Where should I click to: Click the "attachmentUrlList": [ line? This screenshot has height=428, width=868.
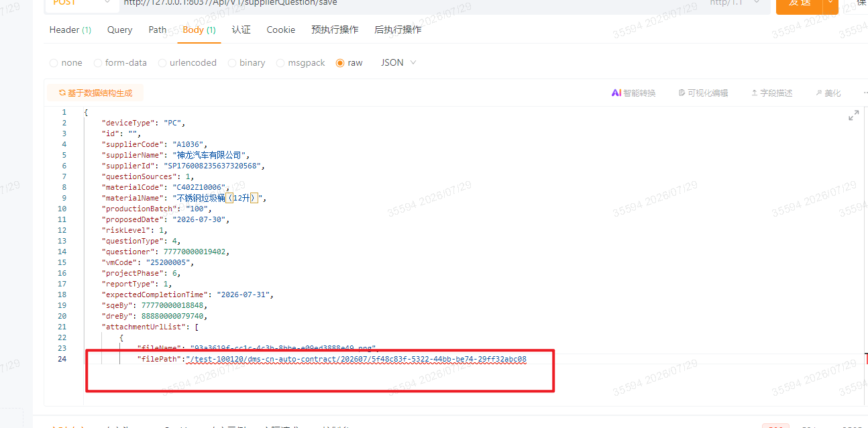[x=150, y=327]
